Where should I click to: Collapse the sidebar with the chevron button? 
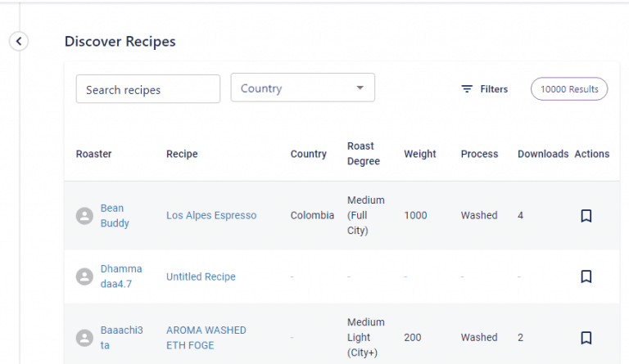tap(19, 41)
